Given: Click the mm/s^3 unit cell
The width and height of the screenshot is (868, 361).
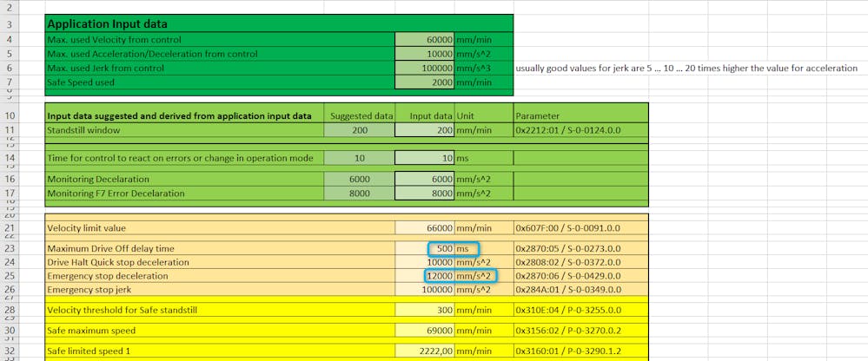Looking at the screenshot, I should click(484, 69).
